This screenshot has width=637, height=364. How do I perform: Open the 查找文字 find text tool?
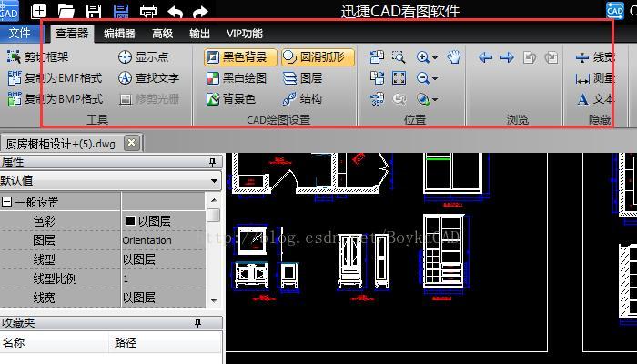tap(148, 77)
